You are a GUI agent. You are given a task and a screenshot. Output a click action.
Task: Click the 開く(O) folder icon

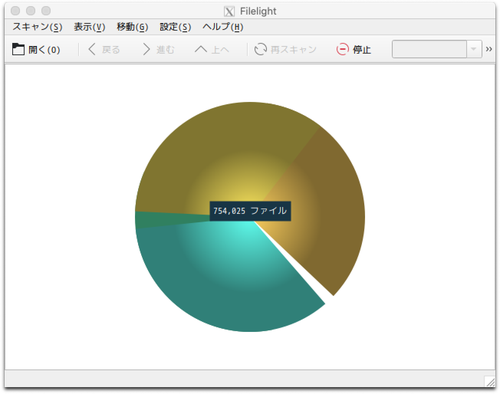click(18, 49)
